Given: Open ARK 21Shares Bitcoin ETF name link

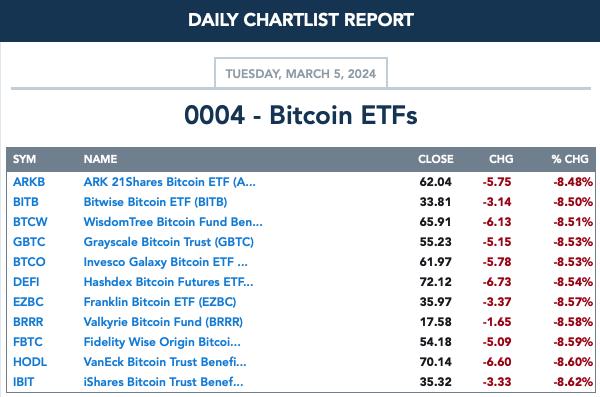Looking at the screenshot, I should point(170,182).
